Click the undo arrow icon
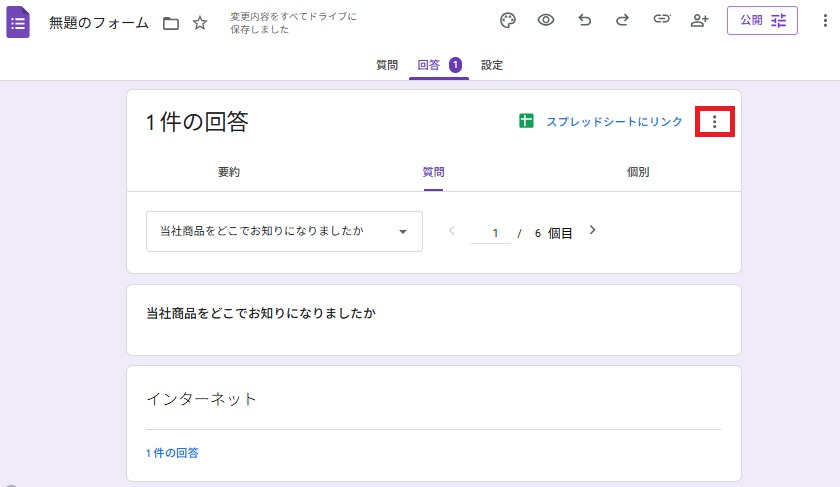Screen dimensions: 840x487 pyautogui.click(x=585, y=20)
